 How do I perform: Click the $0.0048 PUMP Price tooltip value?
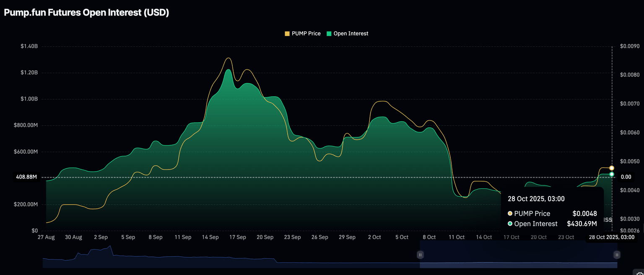tap(584, 213)
